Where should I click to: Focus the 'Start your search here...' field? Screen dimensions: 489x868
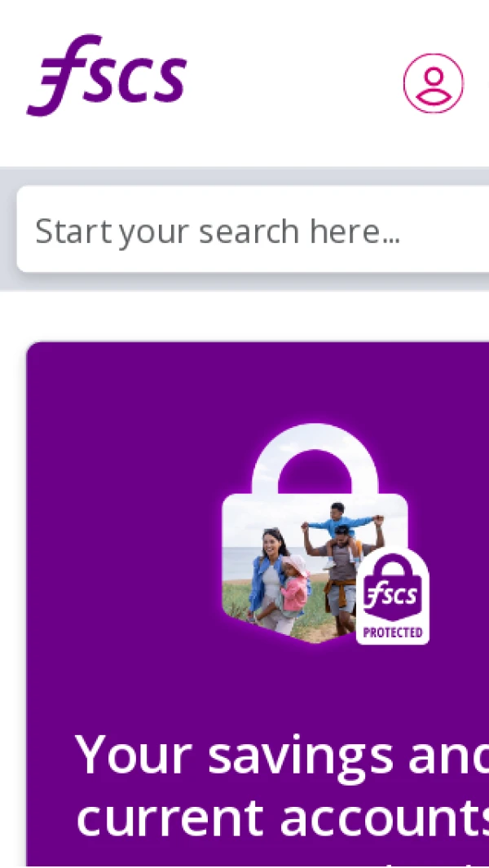coord(253,229)
